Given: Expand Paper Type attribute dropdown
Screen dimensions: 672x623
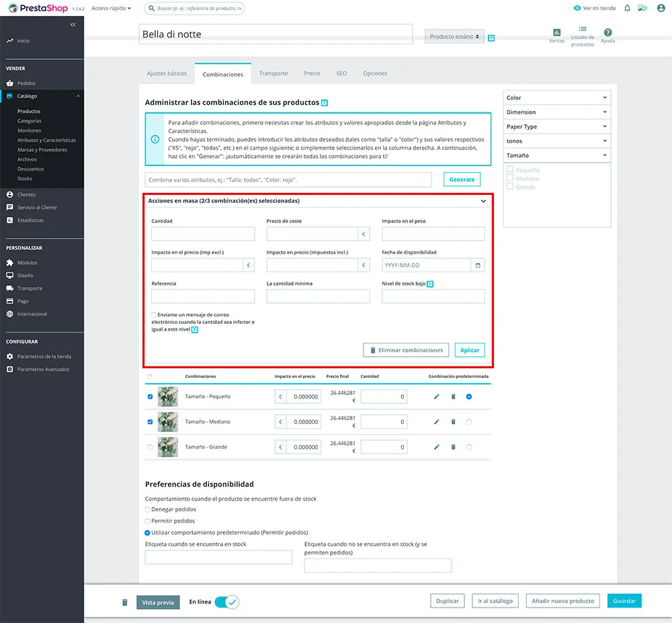Looking at the screenshot, I should [556, 127].
